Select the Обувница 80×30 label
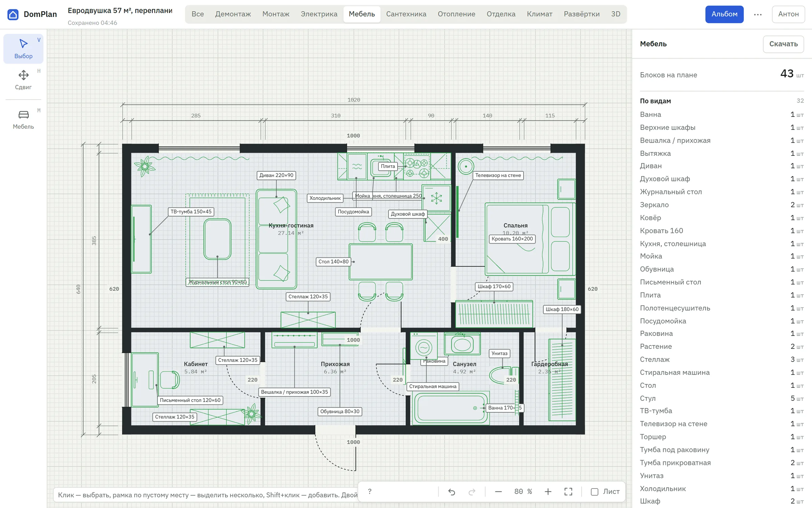The image size is (812, 508). tap(340, 412)
